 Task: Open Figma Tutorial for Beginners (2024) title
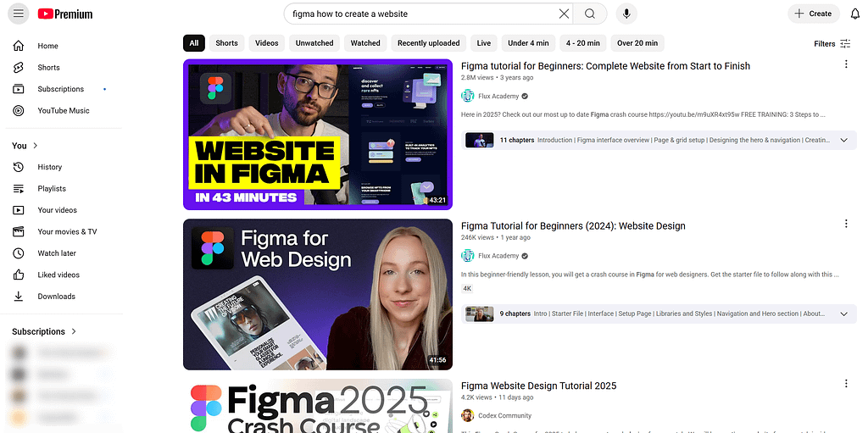coord(573,226)
